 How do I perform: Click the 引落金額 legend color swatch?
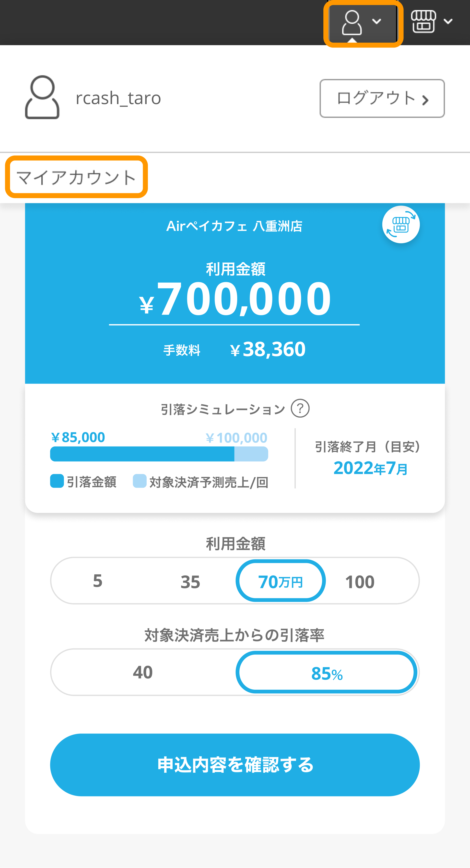(57, 481)
